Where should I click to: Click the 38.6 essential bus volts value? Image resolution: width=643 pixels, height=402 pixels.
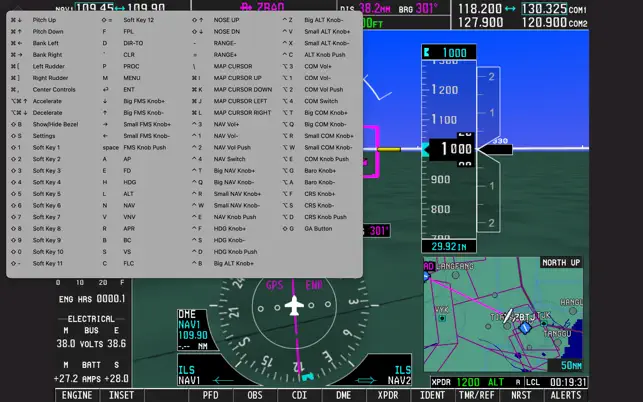click(x=116, y=344)
